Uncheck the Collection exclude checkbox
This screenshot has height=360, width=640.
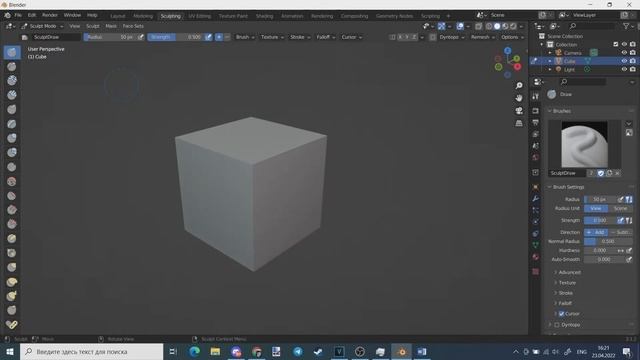616,44
